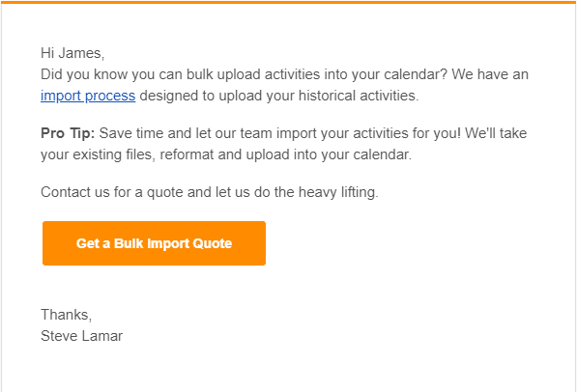Click the 'Thanks,' closing line

pyautogui.click(x=67, y=315)
